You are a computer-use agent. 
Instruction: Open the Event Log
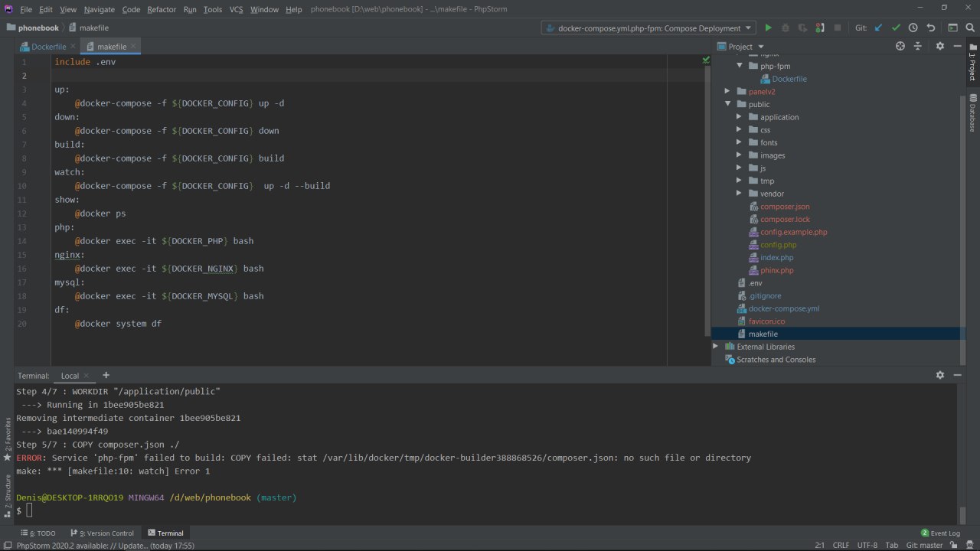click(940, 533)
